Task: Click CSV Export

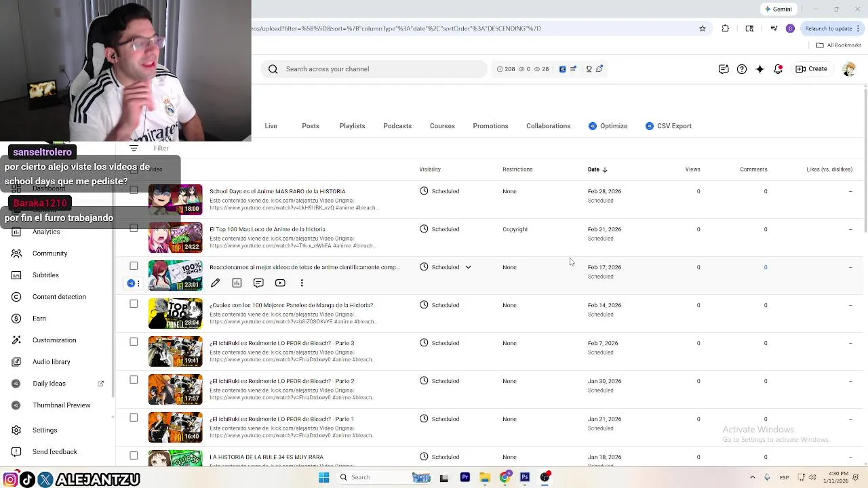Action: click(x=669, y=126)
